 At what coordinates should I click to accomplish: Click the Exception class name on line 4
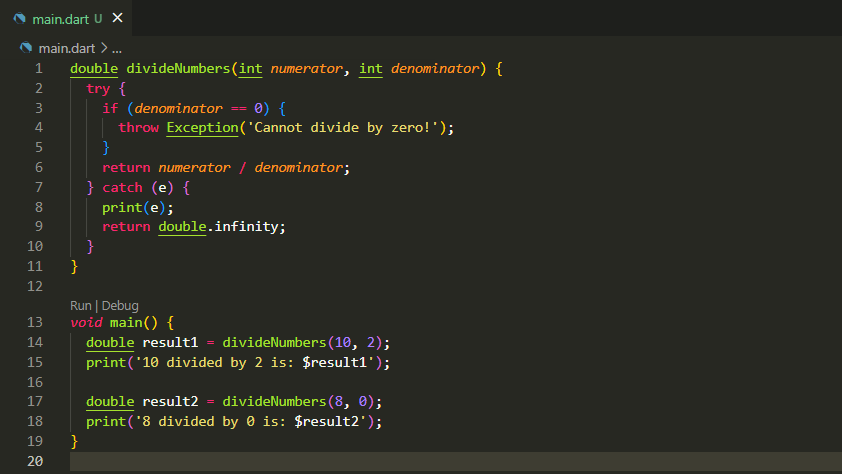click(x=202, y=128)
